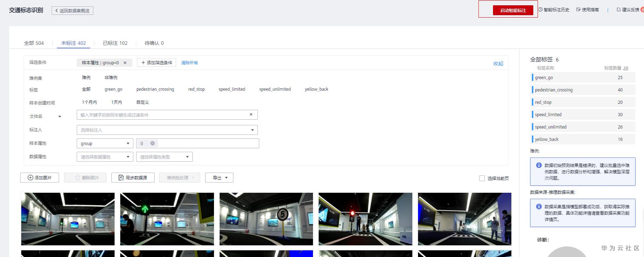The width and height of the screenshot is (644, 257).
Task: Filter by the green_go label option
Action: coord(114,89)
